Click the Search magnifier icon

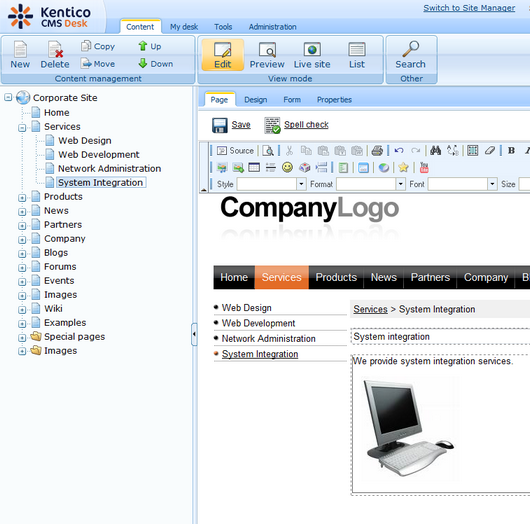point(411,49)
